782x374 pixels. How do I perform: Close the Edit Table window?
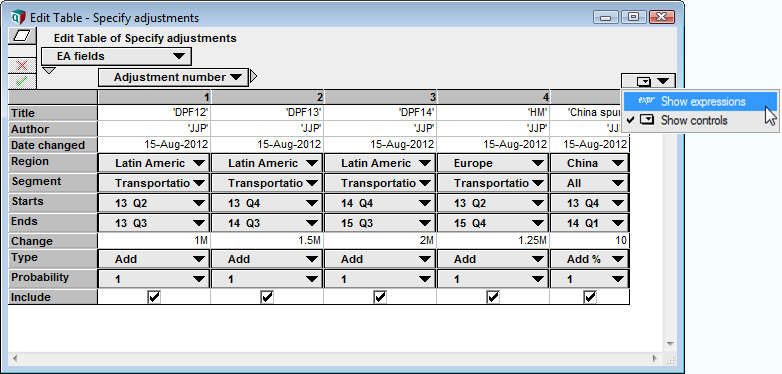(662, 17)
